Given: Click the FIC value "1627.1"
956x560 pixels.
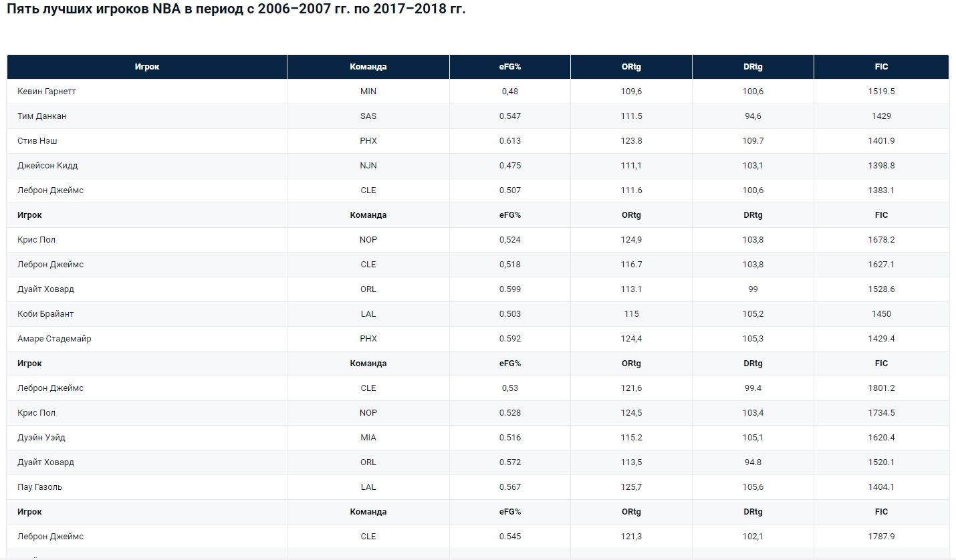Looking at the screenshot, I should point(881,265).
